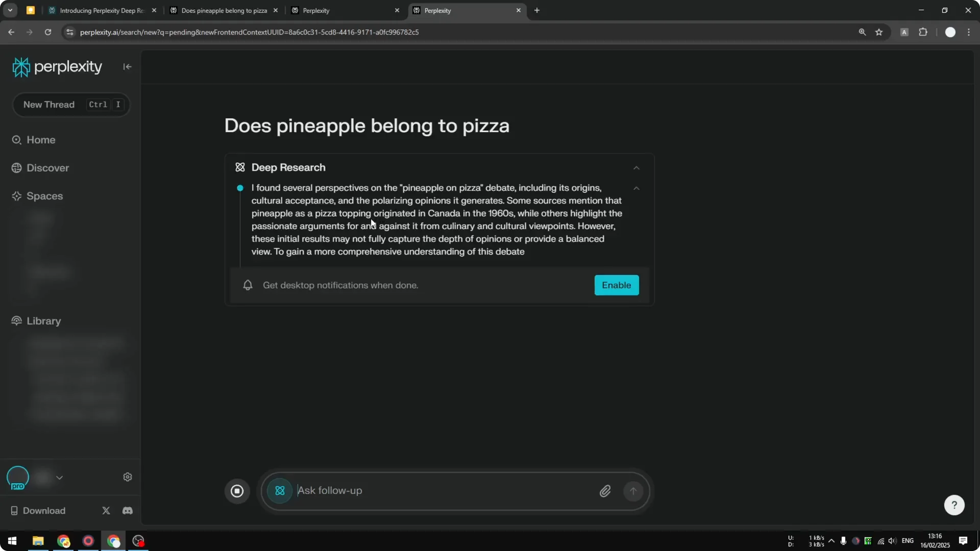Open the account switcher dropdown
This screenshot has height=551, width=980.
(60, 477)
